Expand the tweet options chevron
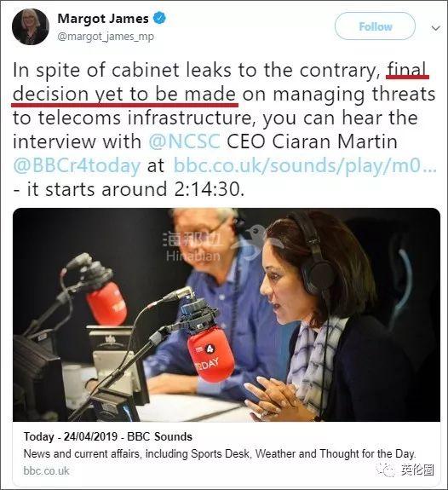Screen dimensions: 448x490 [436, 28]
